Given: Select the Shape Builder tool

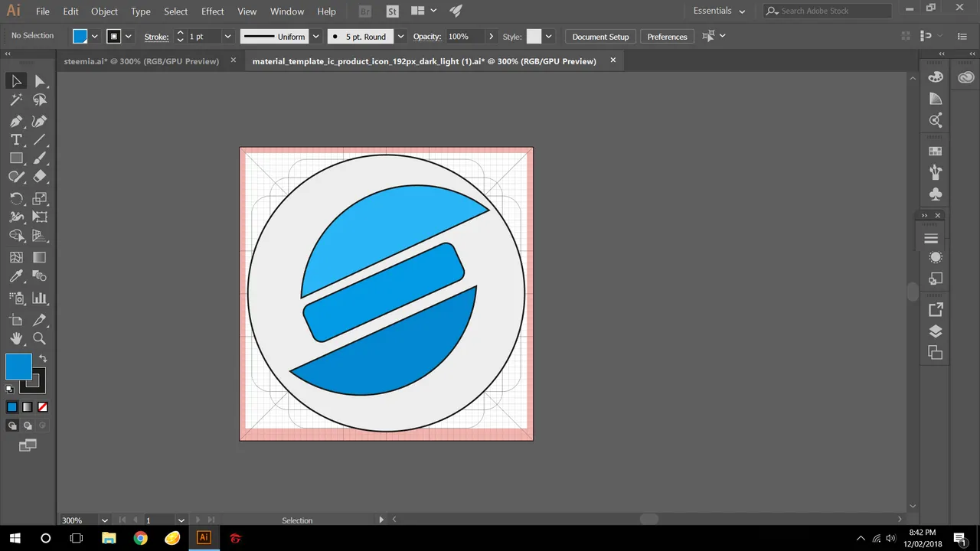Looking at the screenshot, I should (16, 236).
